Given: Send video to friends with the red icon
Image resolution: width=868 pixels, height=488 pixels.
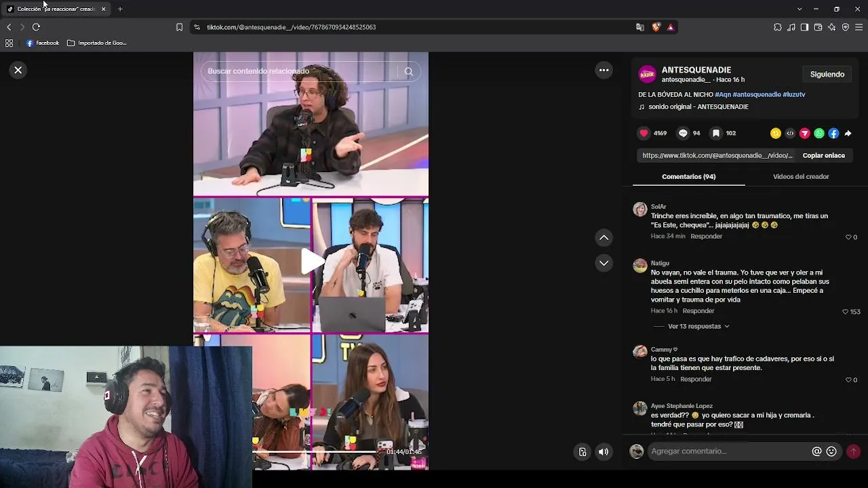Looking at the screenshot, I should [805, 134].
